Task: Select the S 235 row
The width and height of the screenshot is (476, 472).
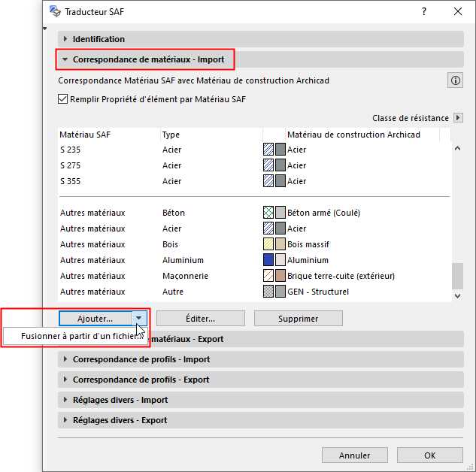Action: [x=254, y=150]
